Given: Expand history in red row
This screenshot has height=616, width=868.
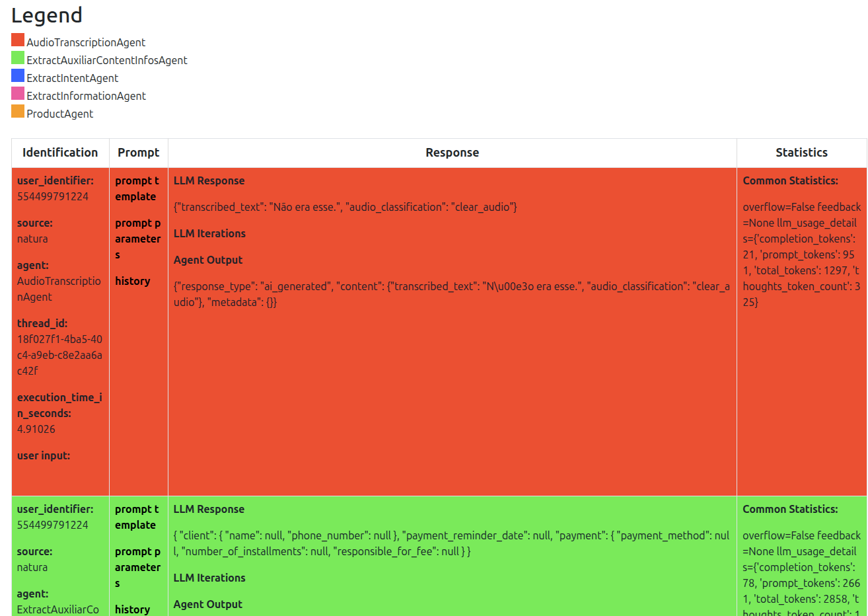Looking at the screenshot, I should point(133,281).
